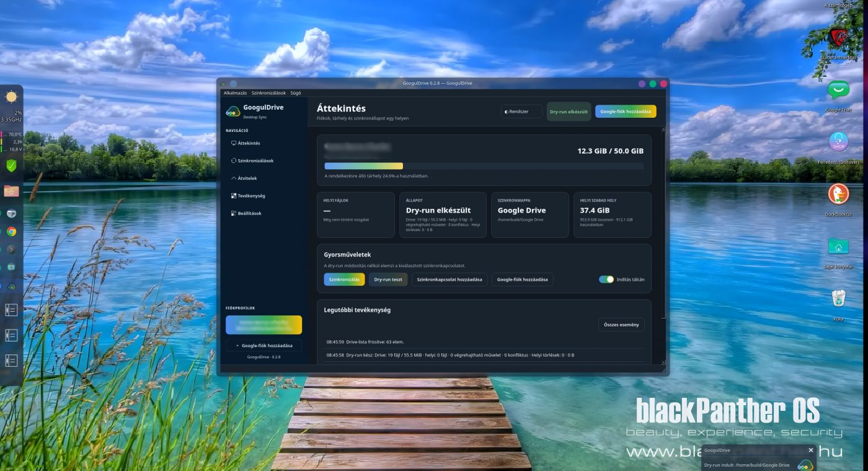Start sync with the Szinkronizálás button
The image size is (868, 471).
344,280
